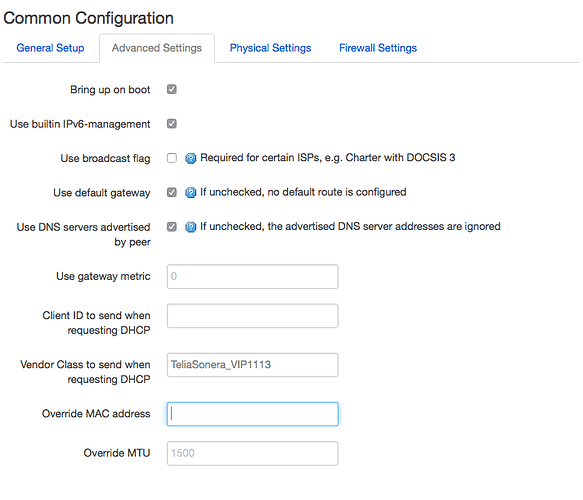Enable the Use broadcast flag checkbox

(172, 158)
